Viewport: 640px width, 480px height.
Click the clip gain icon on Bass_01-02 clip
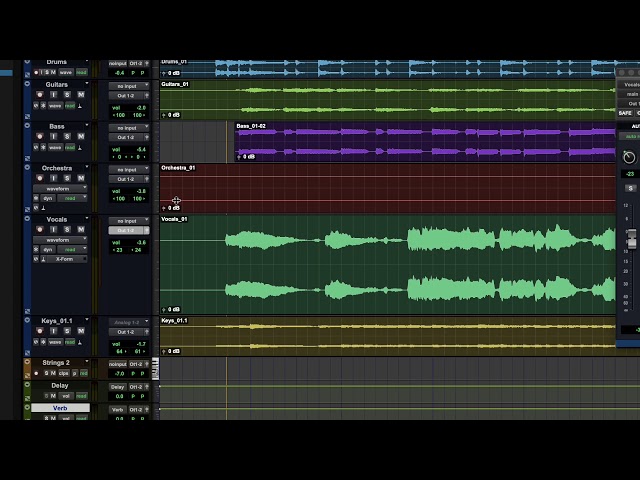239,157
